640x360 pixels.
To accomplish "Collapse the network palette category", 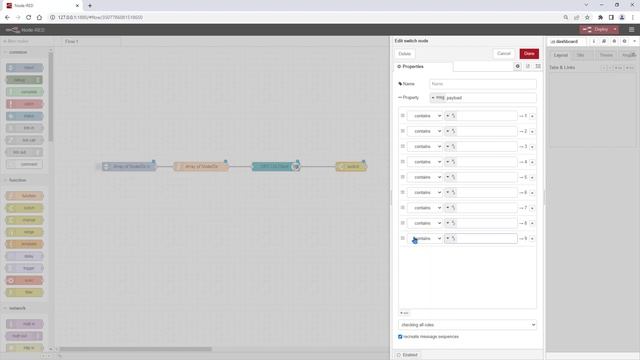I will click(16, 308).
